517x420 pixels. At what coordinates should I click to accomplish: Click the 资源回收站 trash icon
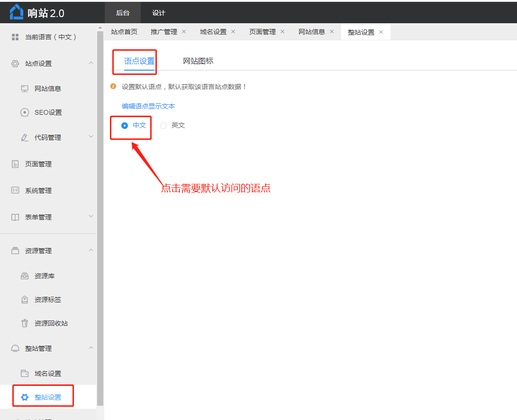(25, 323)
